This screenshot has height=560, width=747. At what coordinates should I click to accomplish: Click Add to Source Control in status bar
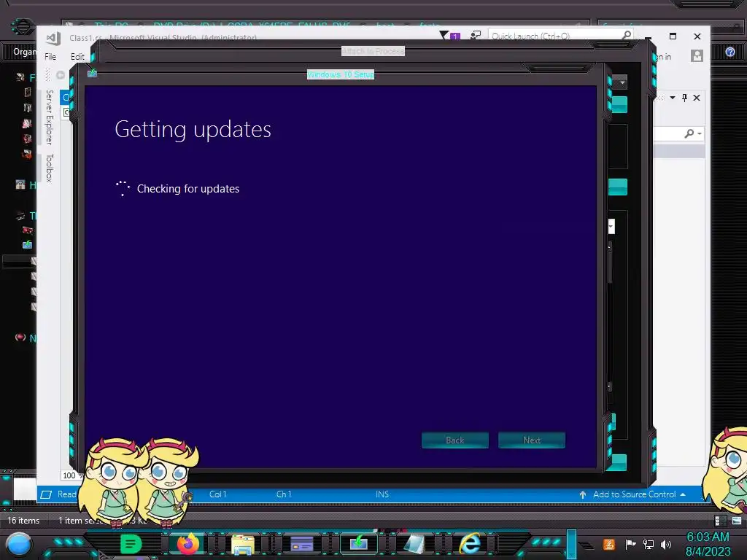tap(634, 494)
